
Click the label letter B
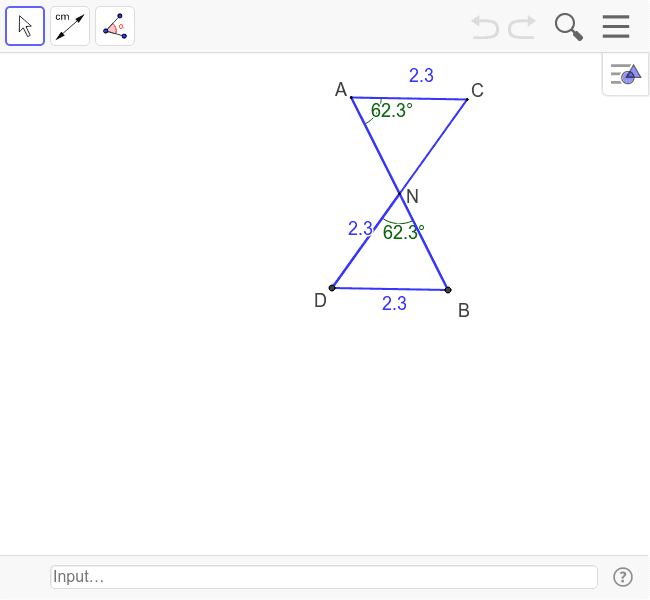(463, 311)
